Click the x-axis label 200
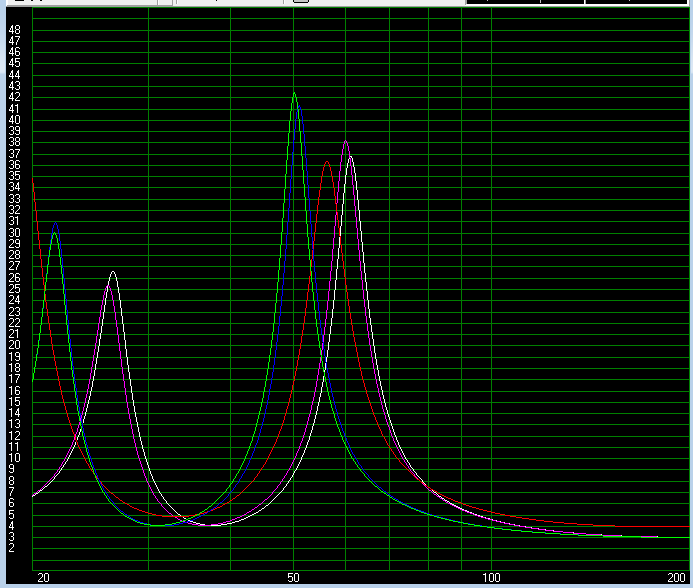The height and width of the screenshot is (588, 693). point(677,578)
